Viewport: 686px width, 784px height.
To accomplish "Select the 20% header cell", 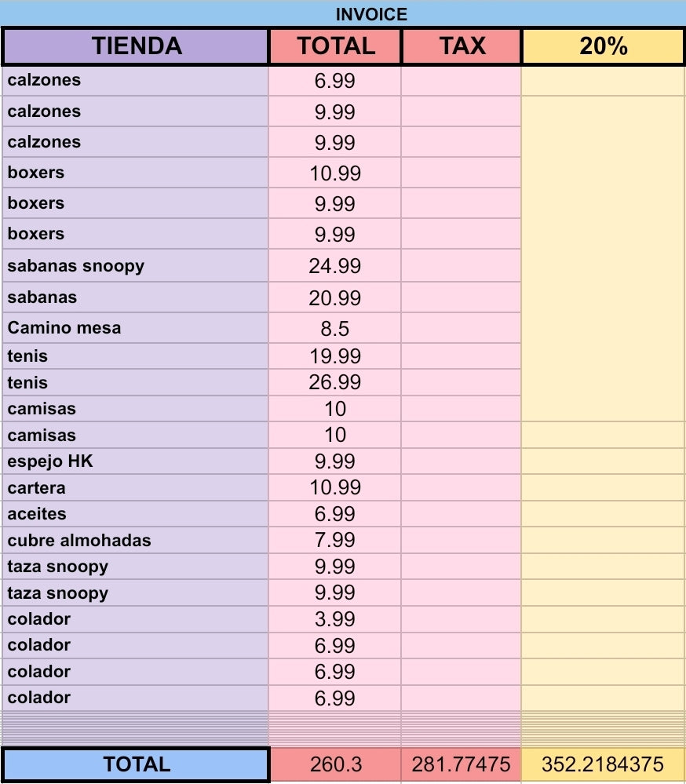I will coord(603,46).
